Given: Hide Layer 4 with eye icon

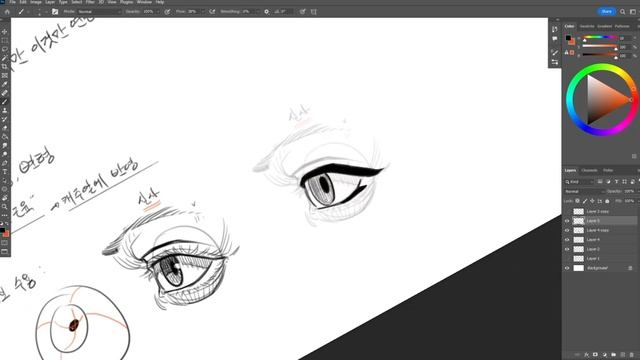Looking at the screenshot, I should pos(567,240).
